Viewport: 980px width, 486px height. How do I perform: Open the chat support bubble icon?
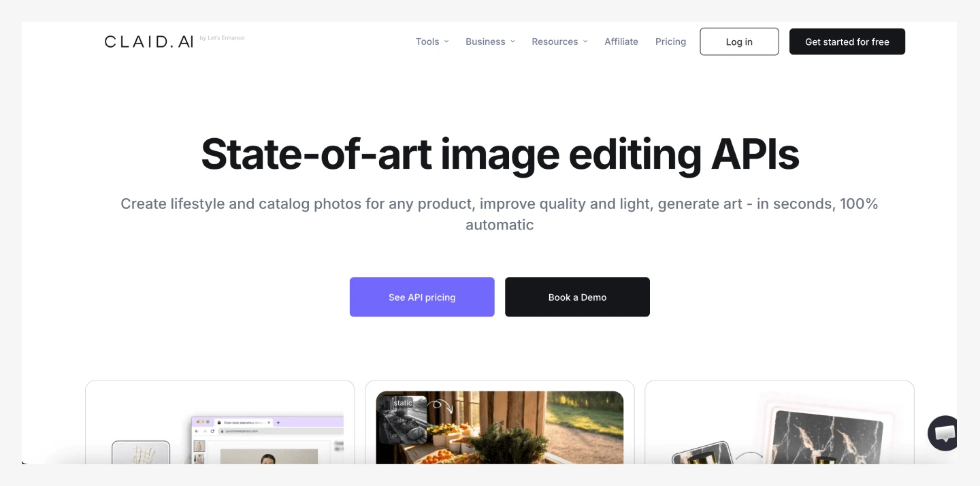click(x=943, y=433)
